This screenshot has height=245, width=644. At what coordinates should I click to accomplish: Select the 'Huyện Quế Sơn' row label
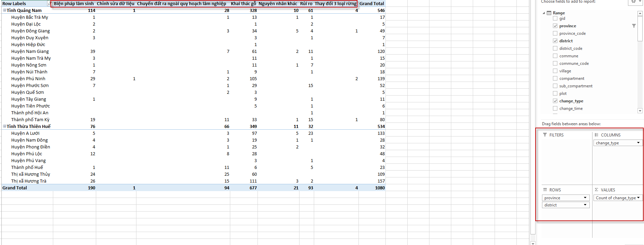point(28,92)
